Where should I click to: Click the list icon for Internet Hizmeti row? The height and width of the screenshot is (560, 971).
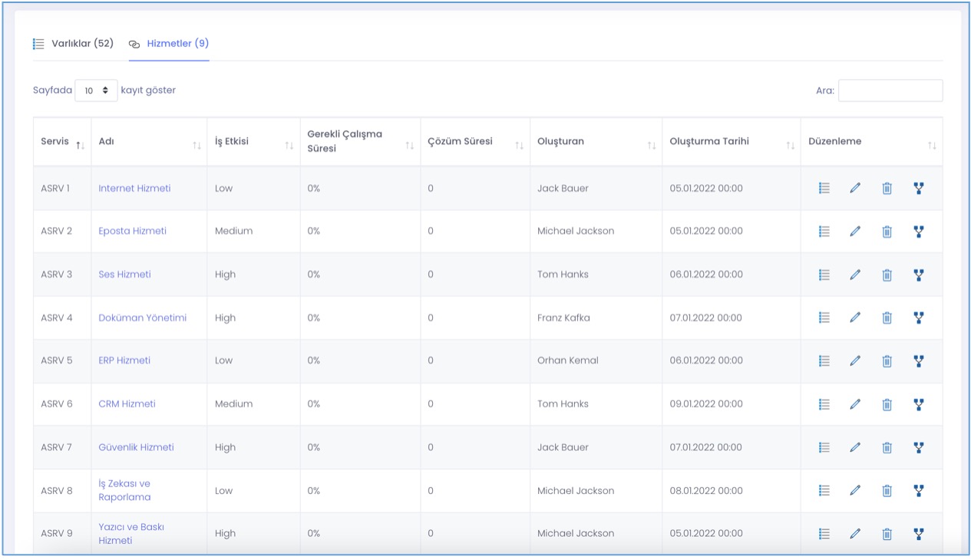(824, 188)
